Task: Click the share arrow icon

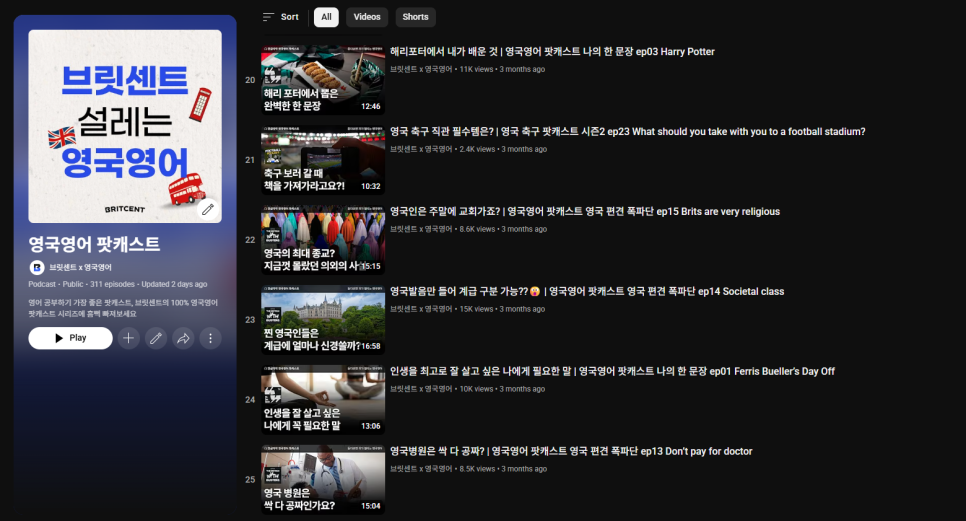Action: point(183,338)
